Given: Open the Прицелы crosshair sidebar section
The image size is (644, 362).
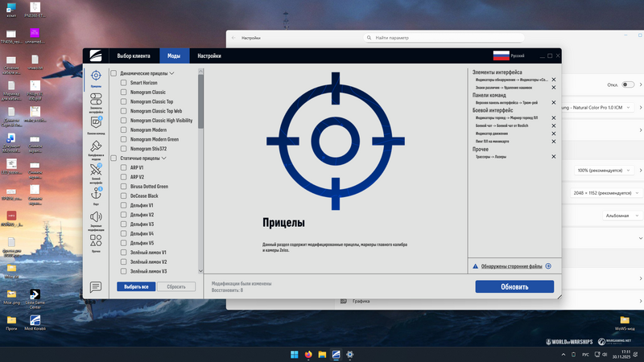Looking at the screenshot, I should [96, 76].
